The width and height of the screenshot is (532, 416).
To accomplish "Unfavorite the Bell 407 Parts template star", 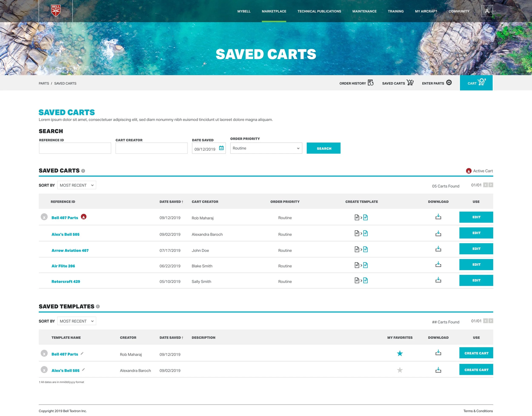I will click(x=400, y=353).
